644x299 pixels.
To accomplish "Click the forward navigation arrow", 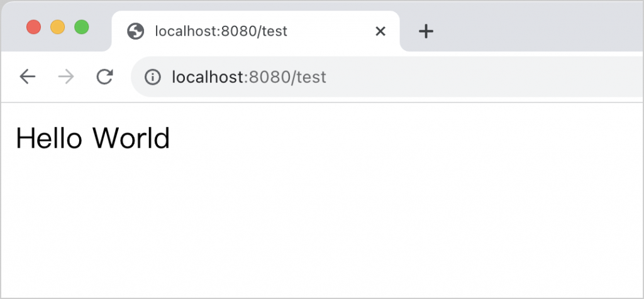I will coord(66,77).
